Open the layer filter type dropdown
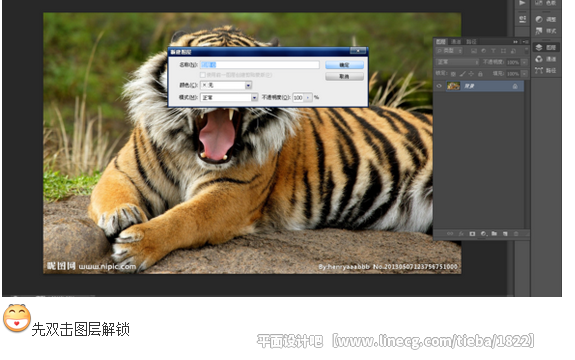Viewport: 575px width, 360px height. (x=449, y=51)
